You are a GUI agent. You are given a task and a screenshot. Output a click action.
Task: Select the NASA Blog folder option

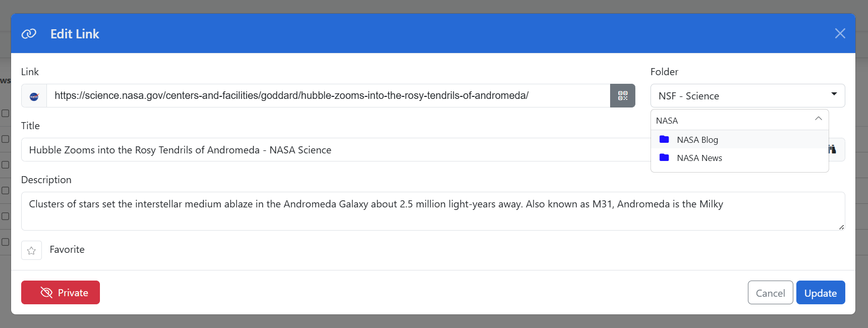(697, 140)
